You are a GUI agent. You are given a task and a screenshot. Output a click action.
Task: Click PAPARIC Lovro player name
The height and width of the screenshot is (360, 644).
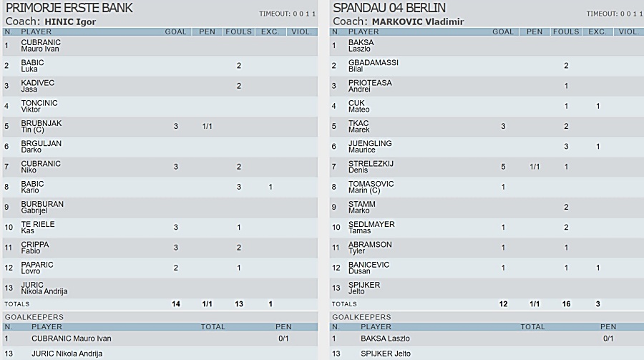[x=37, y=268]
